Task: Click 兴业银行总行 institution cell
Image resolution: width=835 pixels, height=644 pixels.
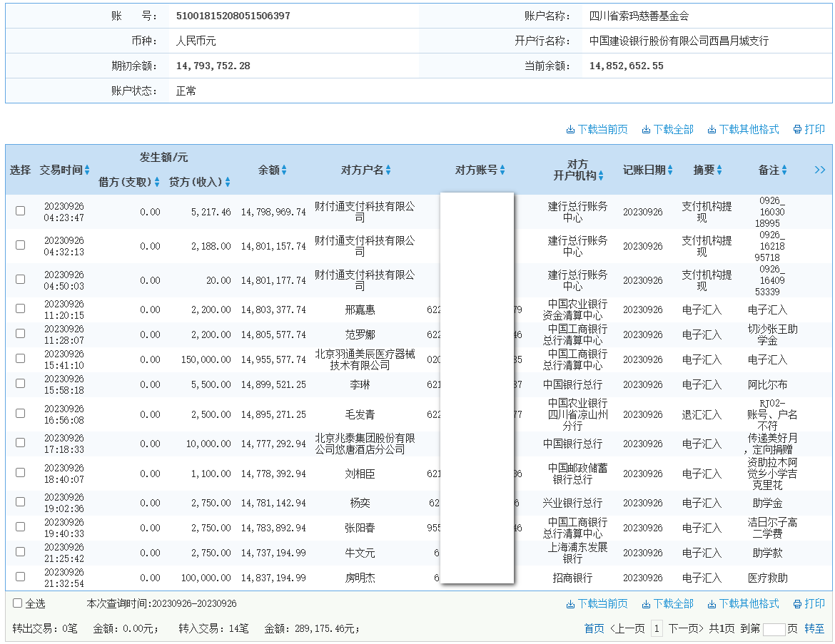Action: coord(572,503)
